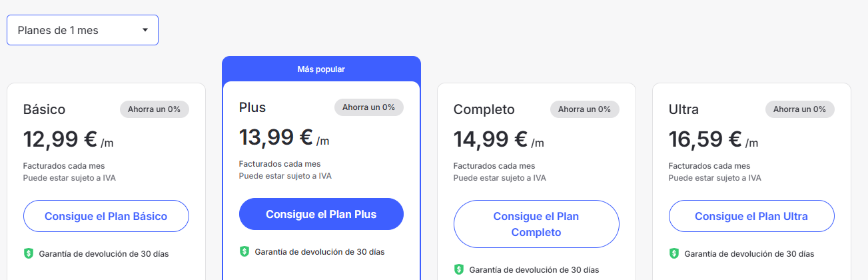Click the 'Completo' plan title

click(x=484, y=109)
